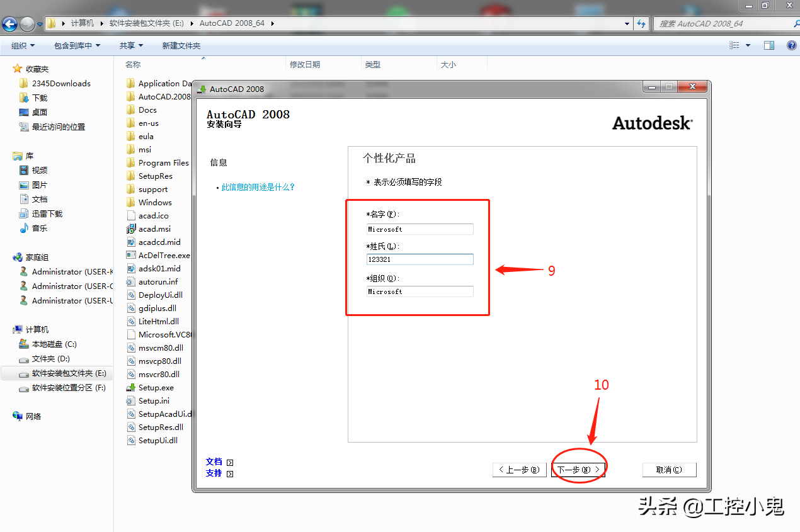Select the gdiplus.dll file icon
The image size is (800, 532).
[x=131, y=308]
